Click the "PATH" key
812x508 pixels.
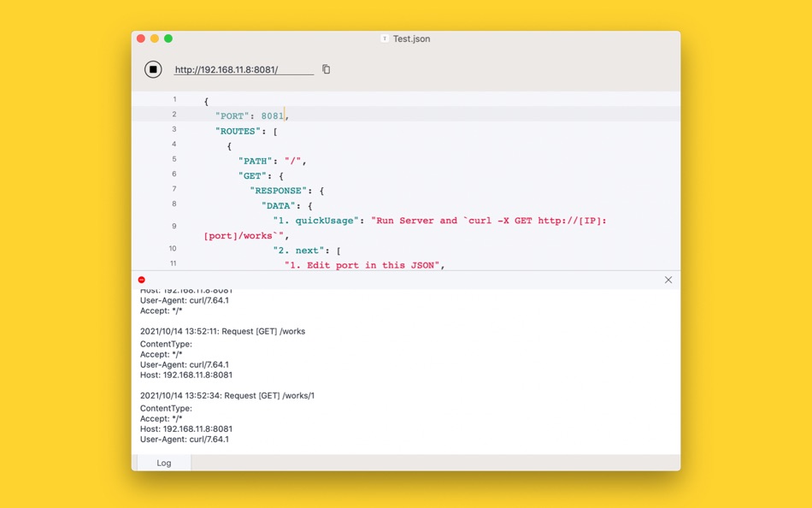pos(256,161)
